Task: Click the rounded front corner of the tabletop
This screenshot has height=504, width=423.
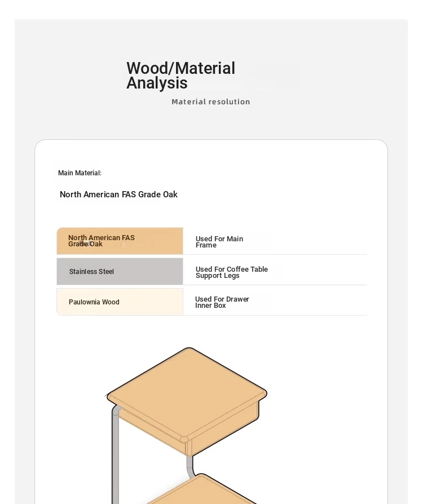Action: [x=184, y=439]
